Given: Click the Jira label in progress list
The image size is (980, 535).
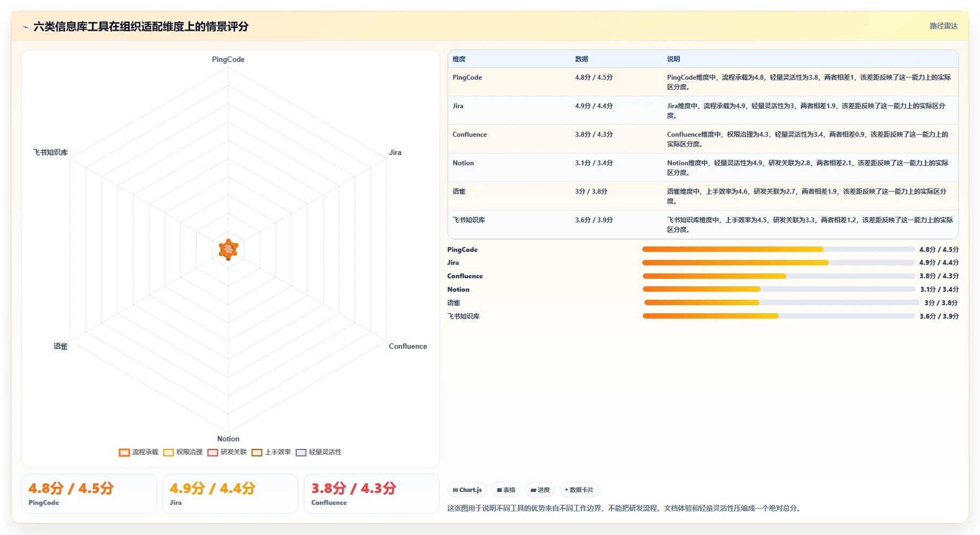Looking at the screenshot, I should pyautogui.click(x=453, y=263).
